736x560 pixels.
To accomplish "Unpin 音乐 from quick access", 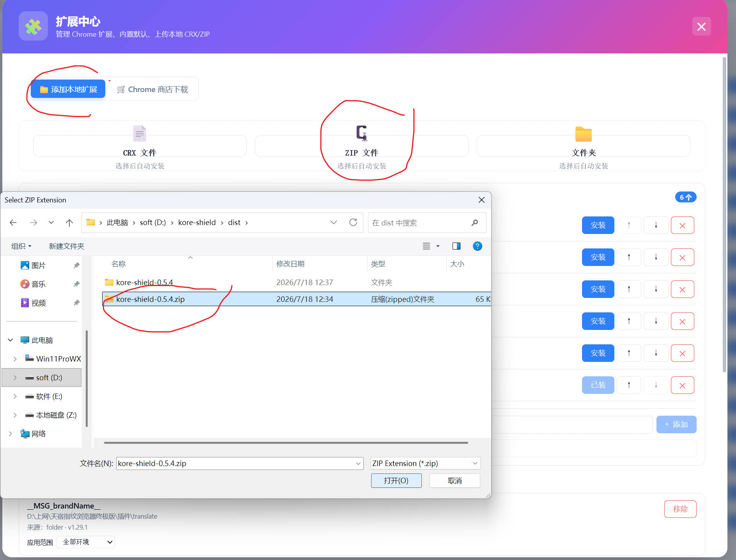I will (x=76, y=284).
